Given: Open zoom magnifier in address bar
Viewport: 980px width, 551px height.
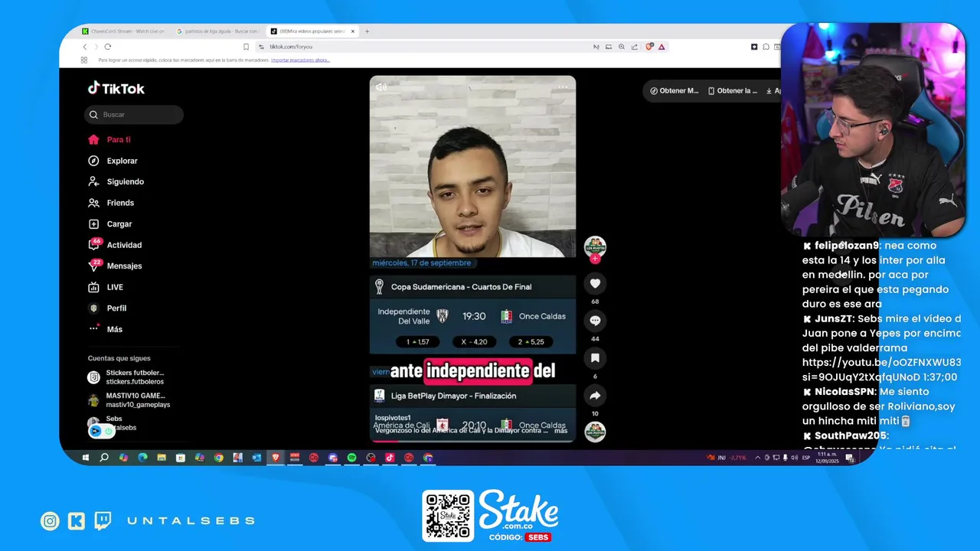Looking at the screenshot, I should 622,47.
